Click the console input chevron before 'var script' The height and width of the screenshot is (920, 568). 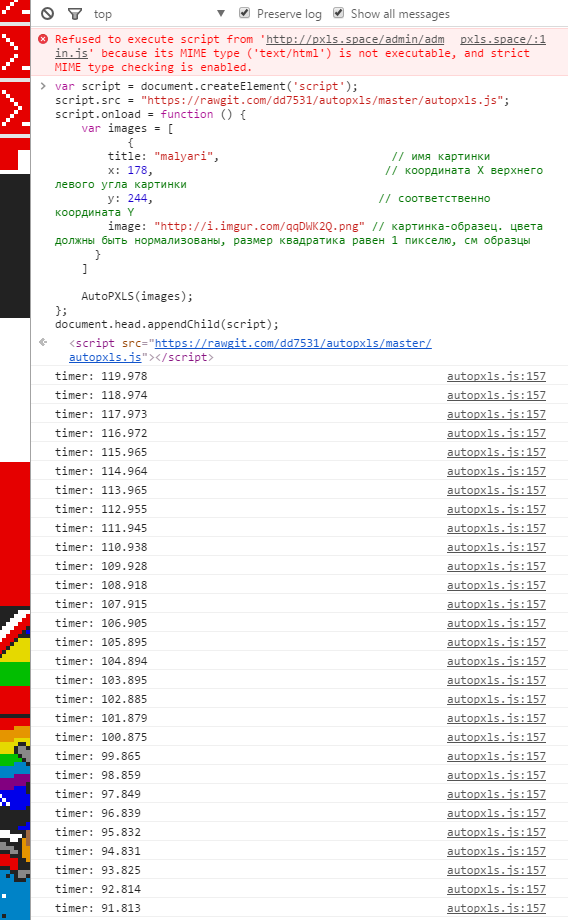tap(43, 86)
